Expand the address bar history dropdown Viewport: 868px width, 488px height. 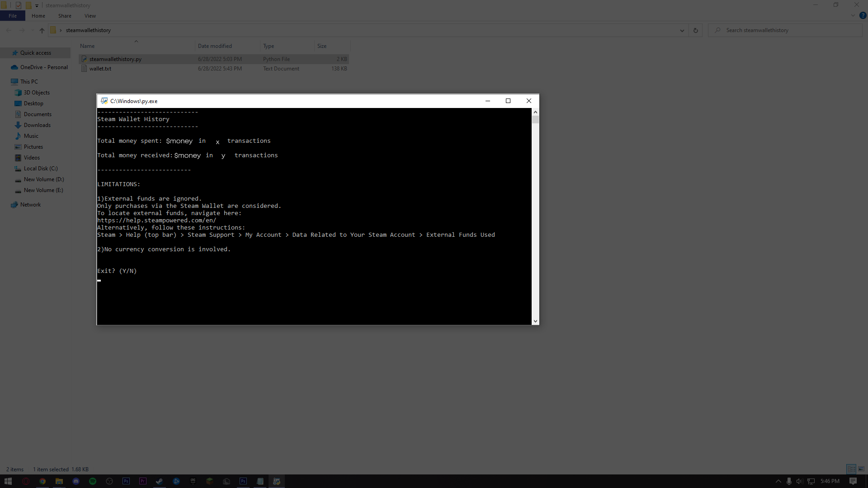[682, 30]
